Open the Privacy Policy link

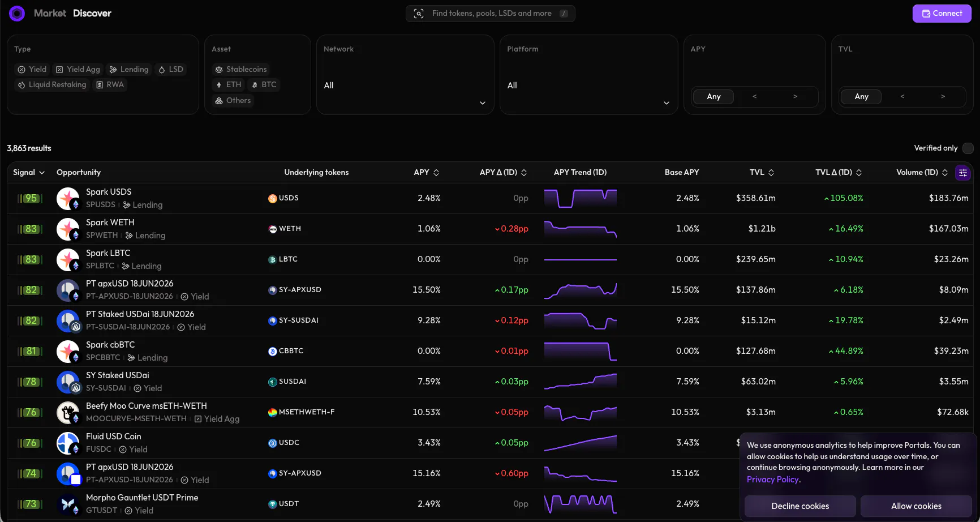773,480
